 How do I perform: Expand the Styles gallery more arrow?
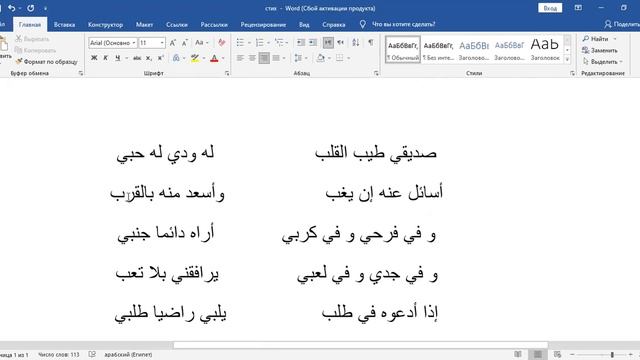[x=567, y=60]
